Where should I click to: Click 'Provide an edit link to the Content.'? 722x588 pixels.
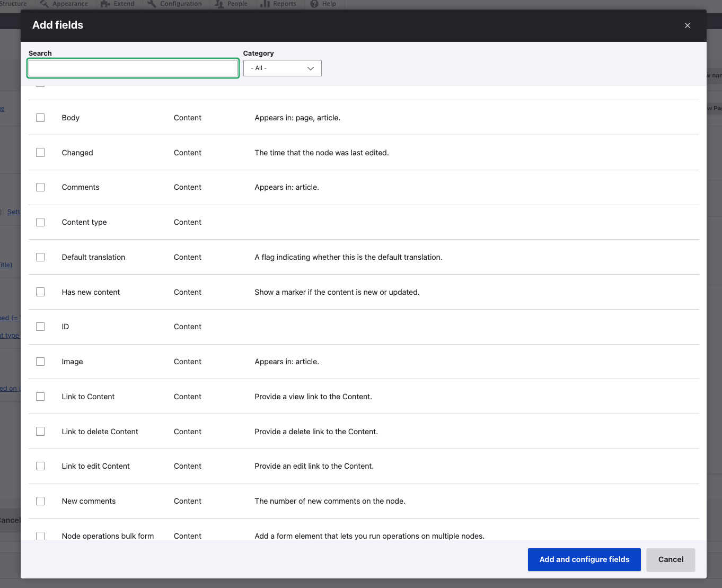[314, 466]
